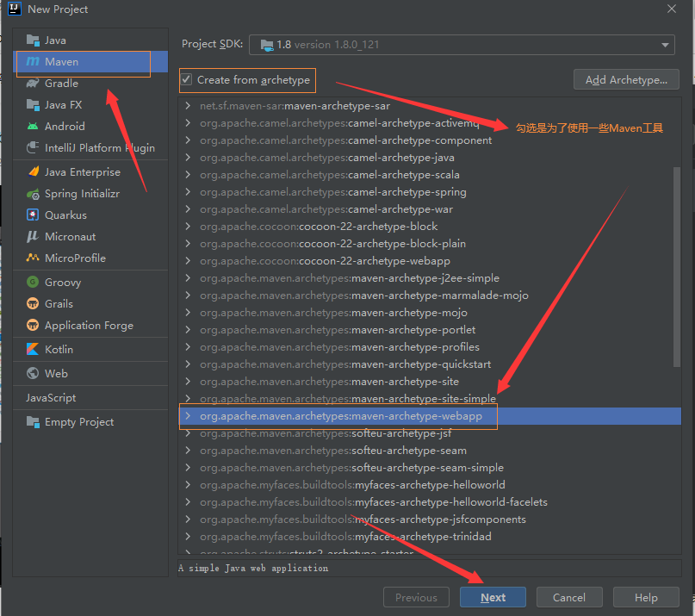Screen dimensions: 695x616
Task: Expand the maven-archetype-quickstart node
Action: point(188,364)
